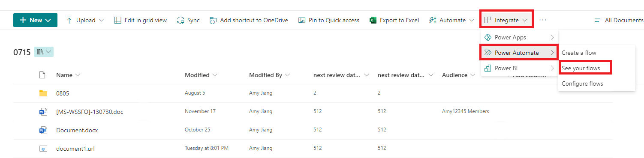Click the Add shortcut to OneDrive icon
The height and width of the screenshot is (158, 644).
pyautogui.click(x=213, y=20)
